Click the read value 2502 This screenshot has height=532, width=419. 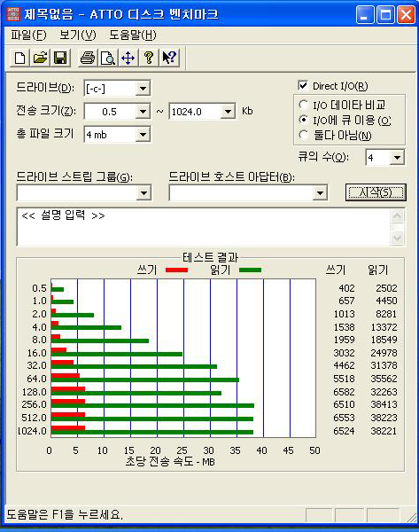pyautogui.click(x=386, y=288)
